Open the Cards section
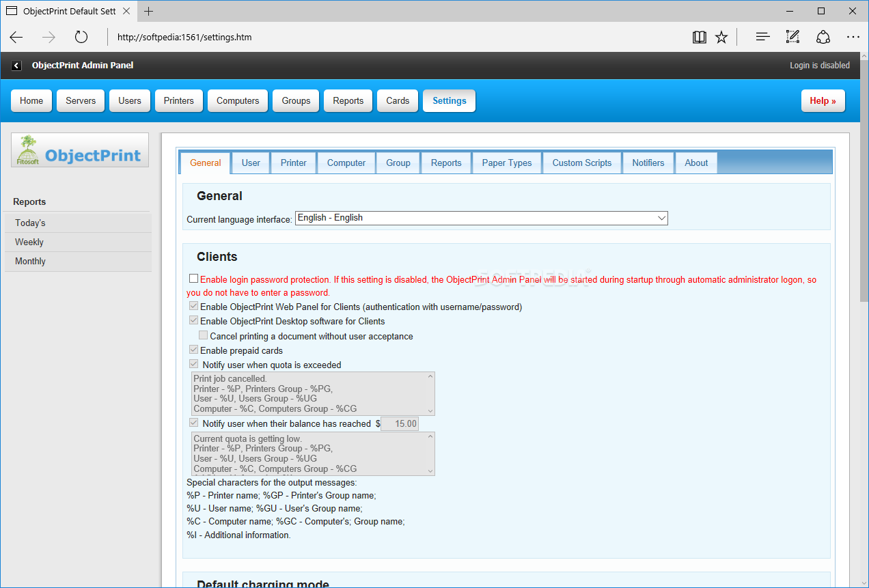Screen dimensions: 869x588 coord(398,100)
